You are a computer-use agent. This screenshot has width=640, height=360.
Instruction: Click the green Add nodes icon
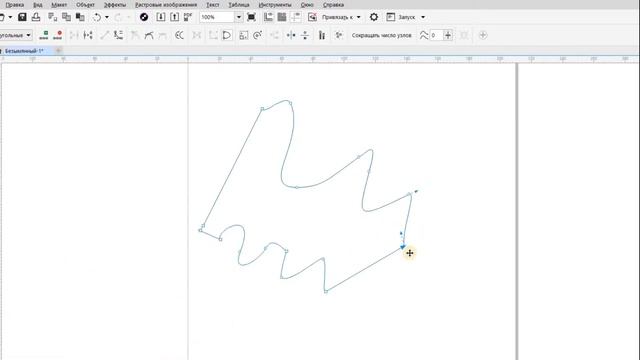point(44,35)
